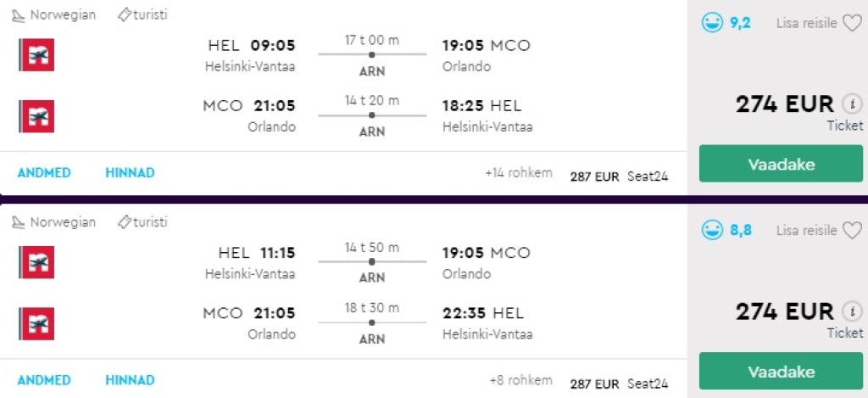Image resolution: width=868 pixels, height=398 pixels.
Task: Click Norwegian logo on second outbound flight
Action: (36, 262)
